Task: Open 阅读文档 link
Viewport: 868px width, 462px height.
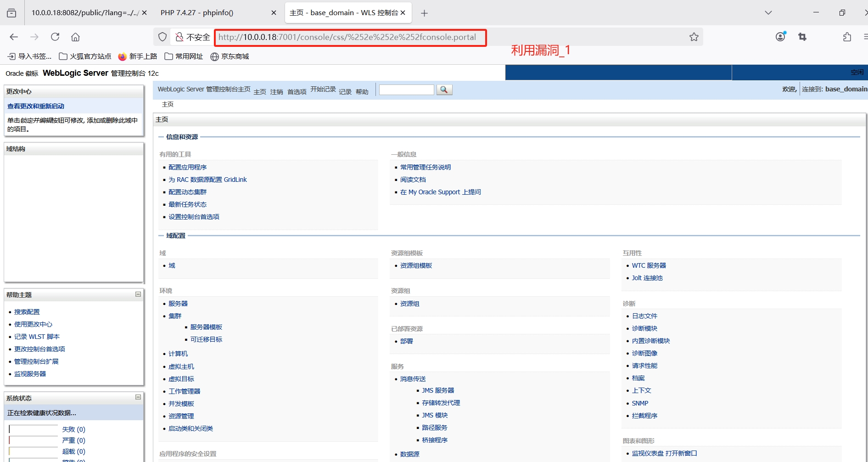Action: [x=413, y=180]
